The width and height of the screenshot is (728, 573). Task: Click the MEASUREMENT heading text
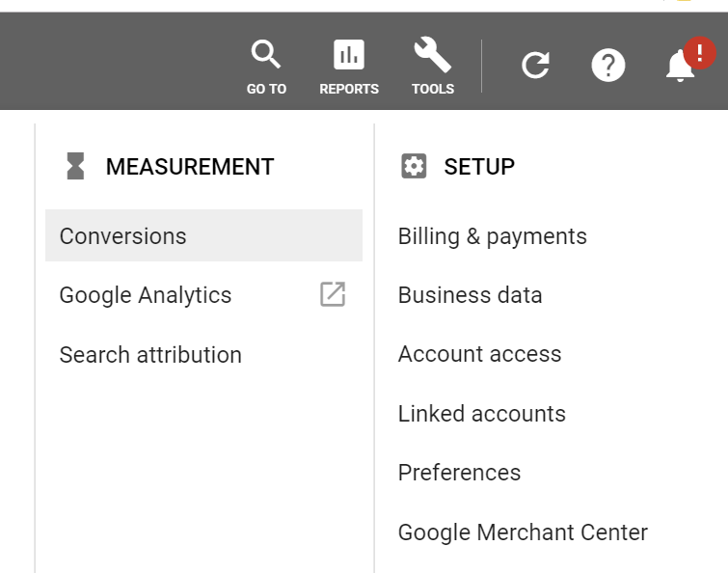click(190, 167)
